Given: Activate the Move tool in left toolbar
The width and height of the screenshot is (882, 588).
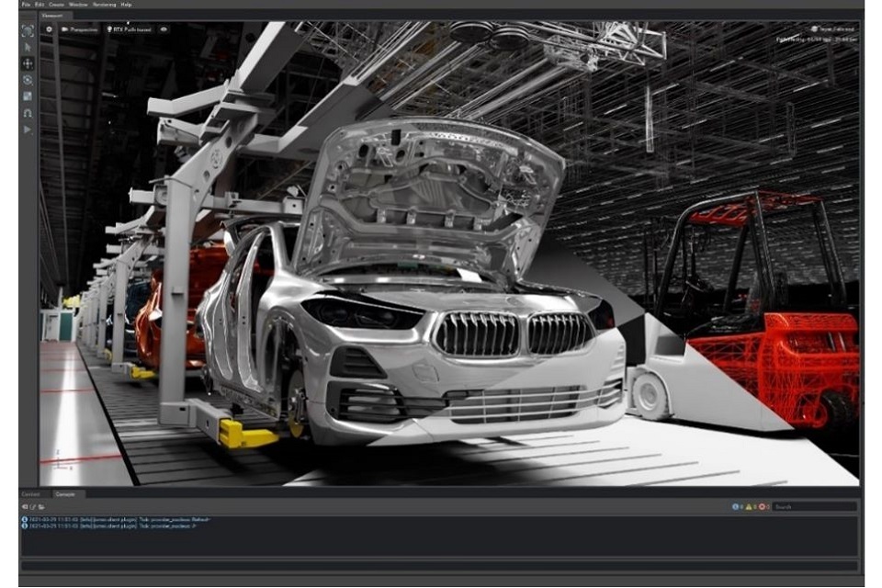Looking at the screenshot, I should point(28,63).
